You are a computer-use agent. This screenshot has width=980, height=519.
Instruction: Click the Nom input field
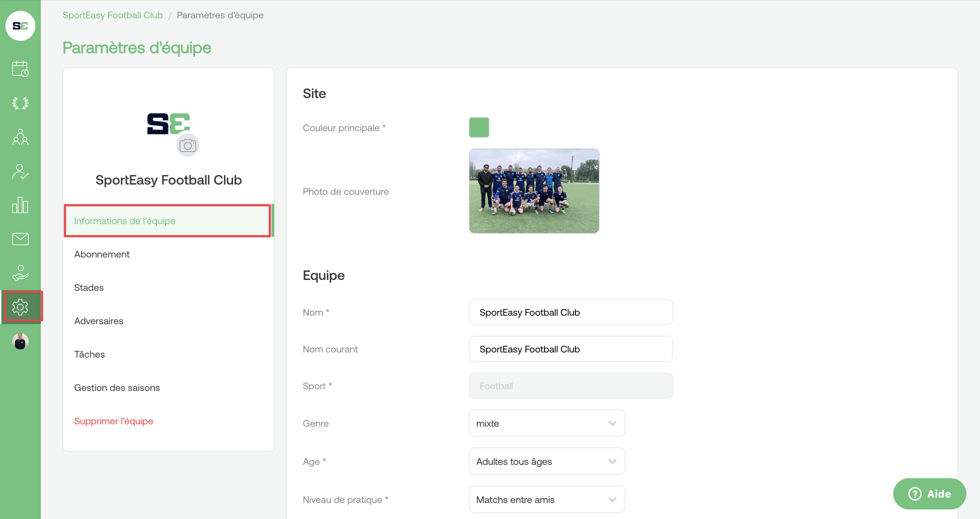571,312
